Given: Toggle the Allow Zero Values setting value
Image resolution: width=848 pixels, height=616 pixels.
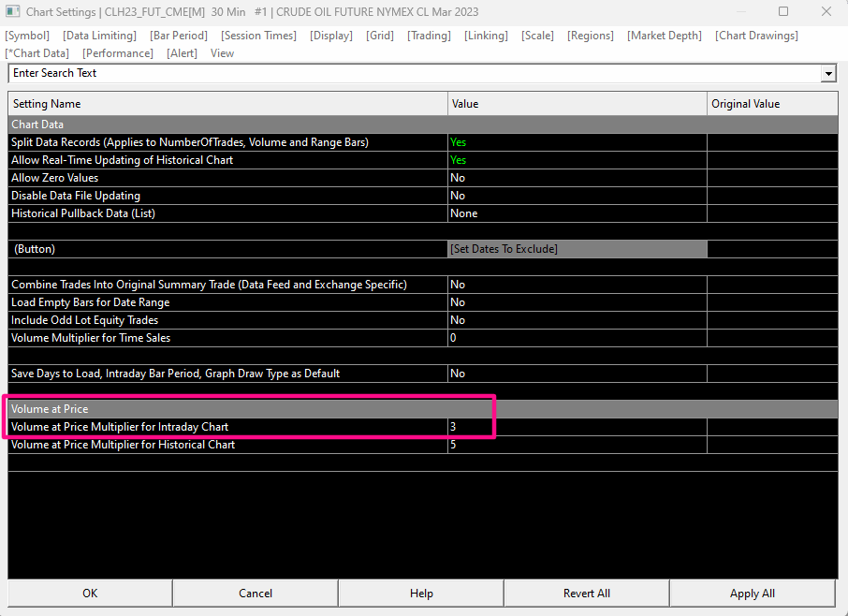Looking at the screenshot, I should coord(578,178).
